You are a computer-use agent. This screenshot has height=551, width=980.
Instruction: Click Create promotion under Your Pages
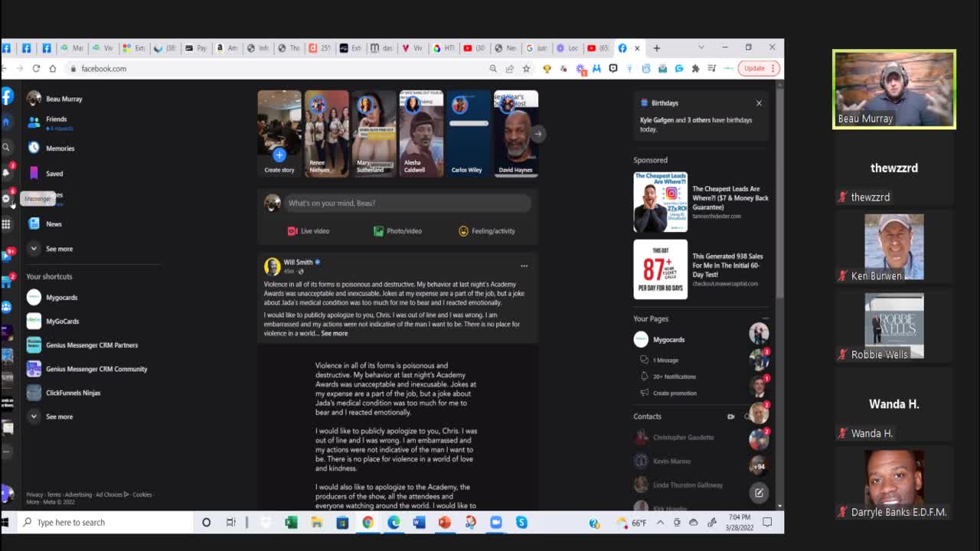(x=675, y=393)
